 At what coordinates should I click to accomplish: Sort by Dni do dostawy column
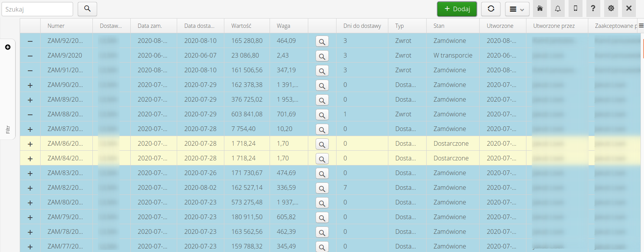click(362, 26)
